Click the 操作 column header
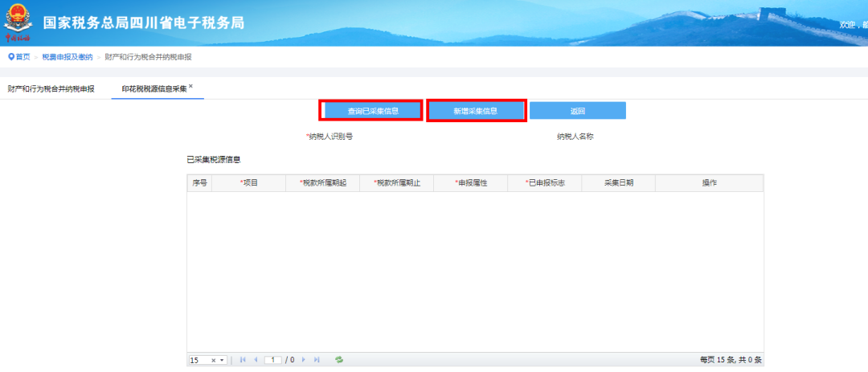The width and height of the screenshot is (868, 372). [709, 183]
